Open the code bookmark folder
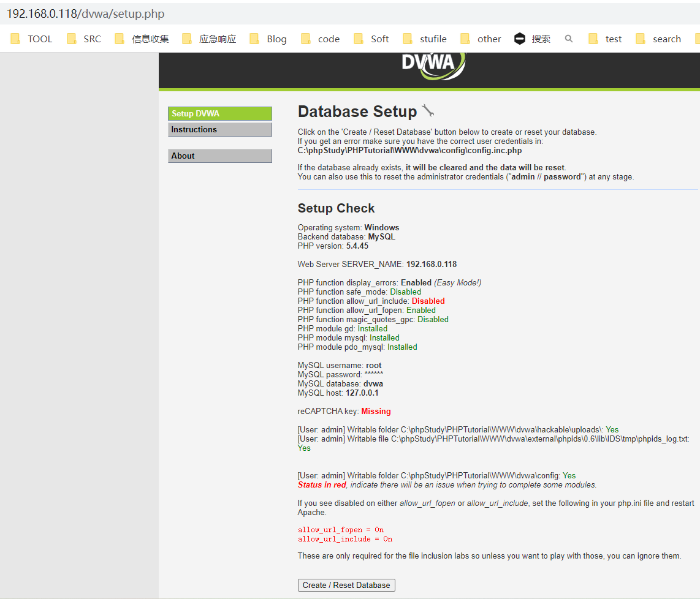The width and height of the screenshot is (700, 599). (x=321, y=39)
